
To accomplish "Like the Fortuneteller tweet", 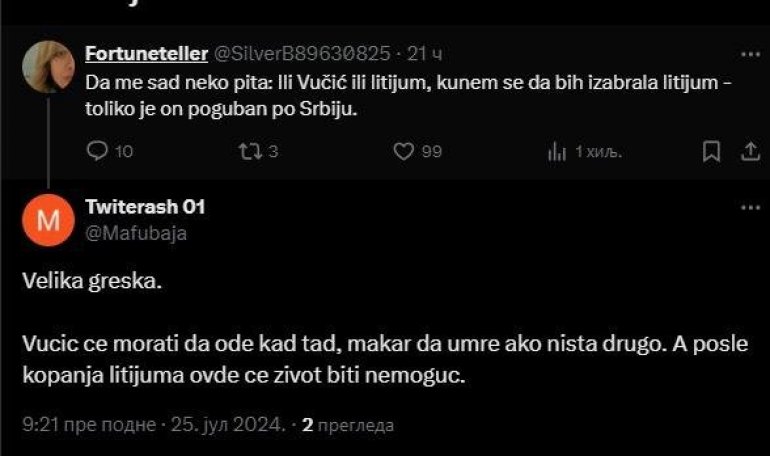I will click(404, 151).
